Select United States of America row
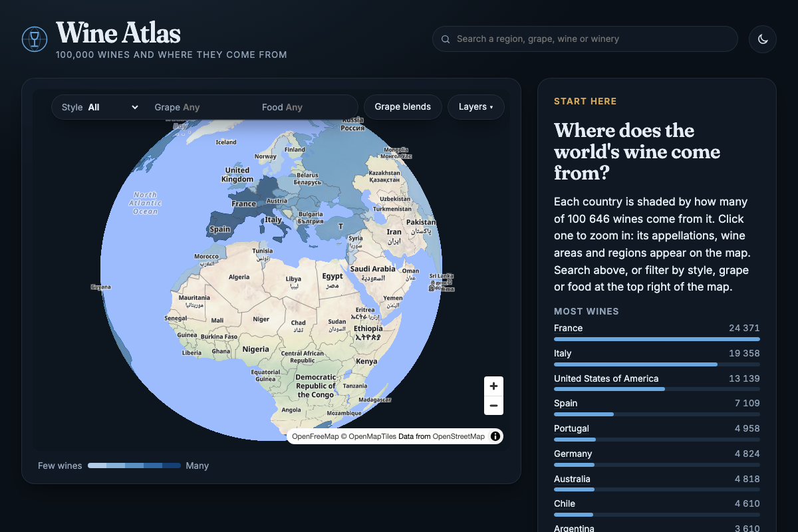Viewport: 798px width, 532px height. (657, 383)
